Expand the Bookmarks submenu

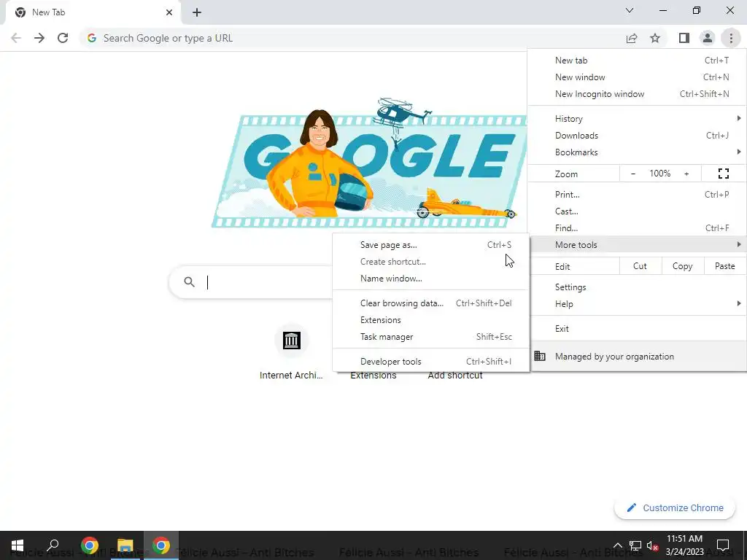(x=637, y=152)
